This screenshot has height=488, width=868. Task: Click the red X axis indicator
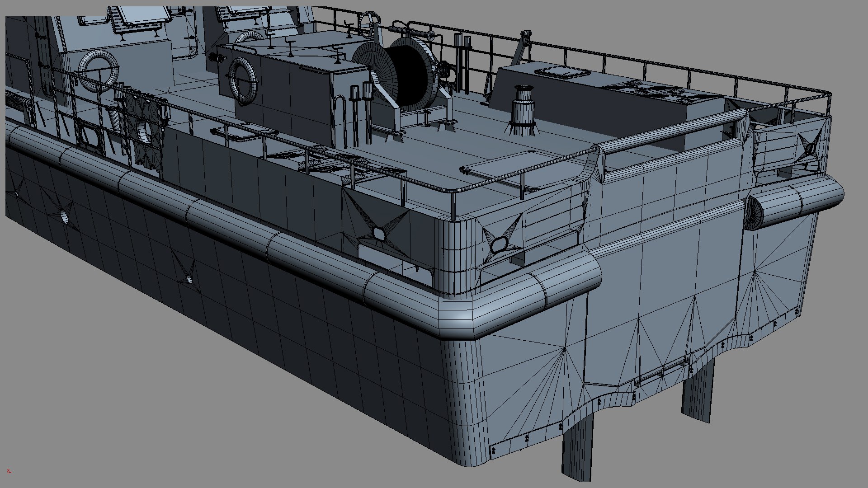pyautogui.click(x=9, y=471)
